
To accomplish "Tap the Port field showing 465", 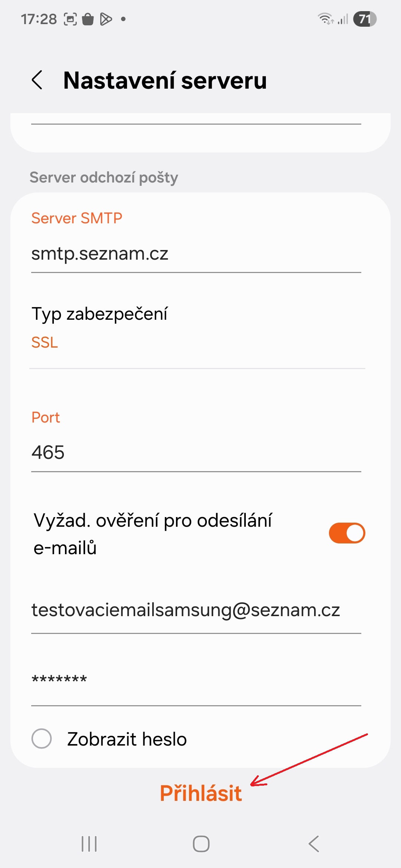I will [196, 453].
